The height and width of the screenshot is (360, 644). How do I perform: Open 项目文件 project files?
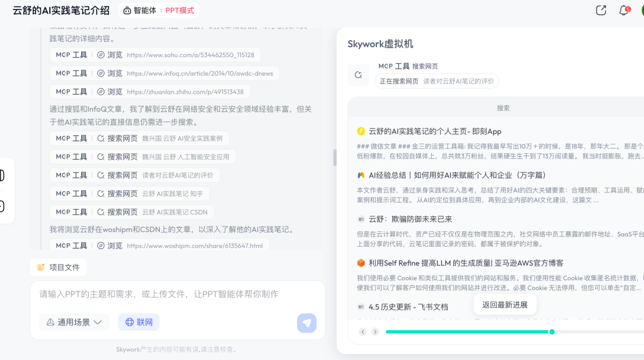(58, 267)
